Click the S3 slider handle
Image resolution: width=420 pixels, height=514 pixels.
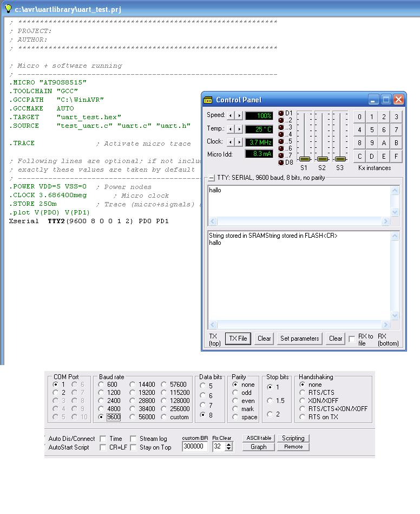340,159
